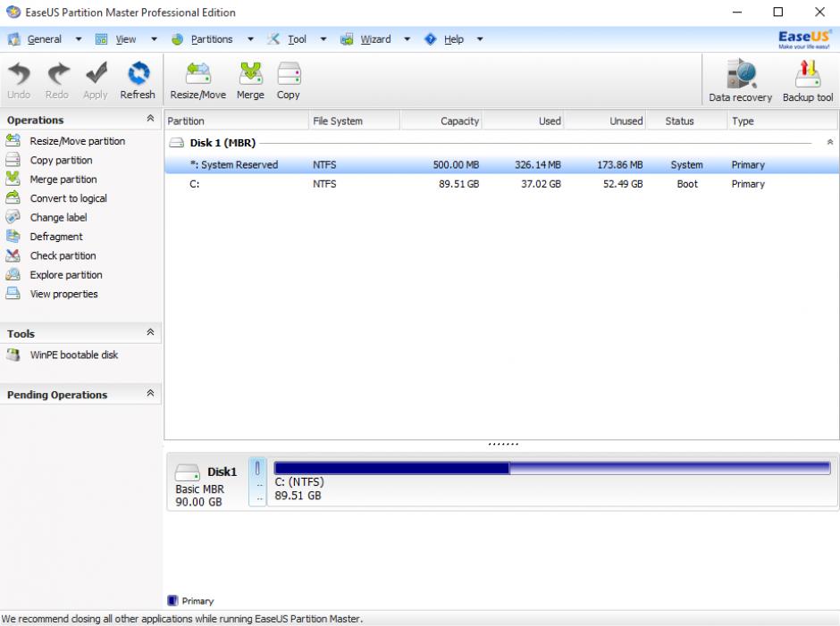The width and height of the screenshot is (840, 626).
Task: Click the Resize/Move partition link
Action: [x=78, y=141]
